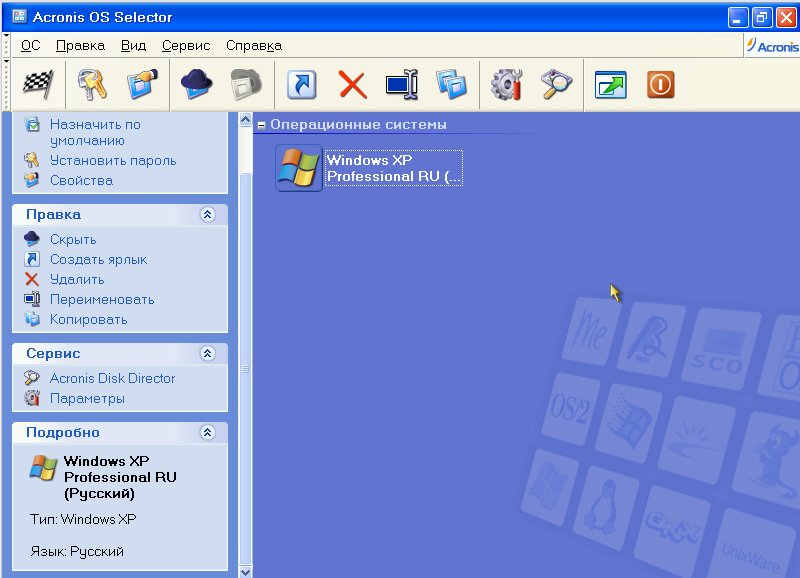The height and width of the screenshot is (578, 800).
Task: Collapse the Подробно panel chevron
Action: (x=207, y=433)
